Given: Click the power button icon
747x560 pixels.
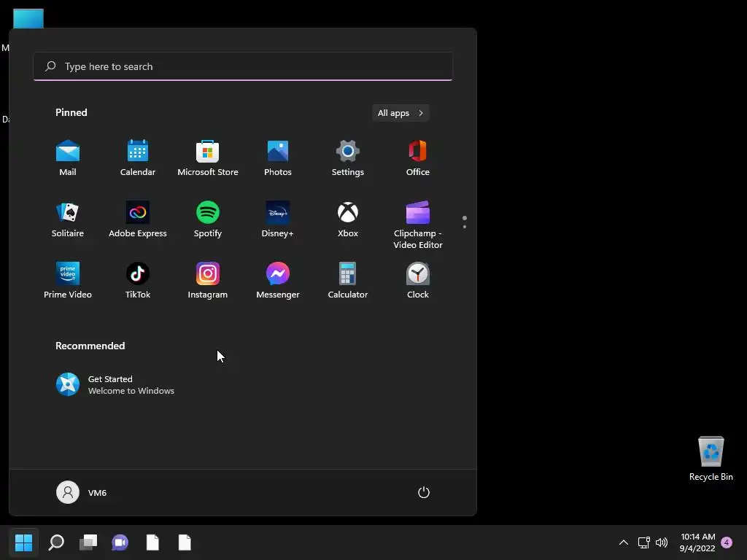Looking at the screenshot, I should 424,492.
